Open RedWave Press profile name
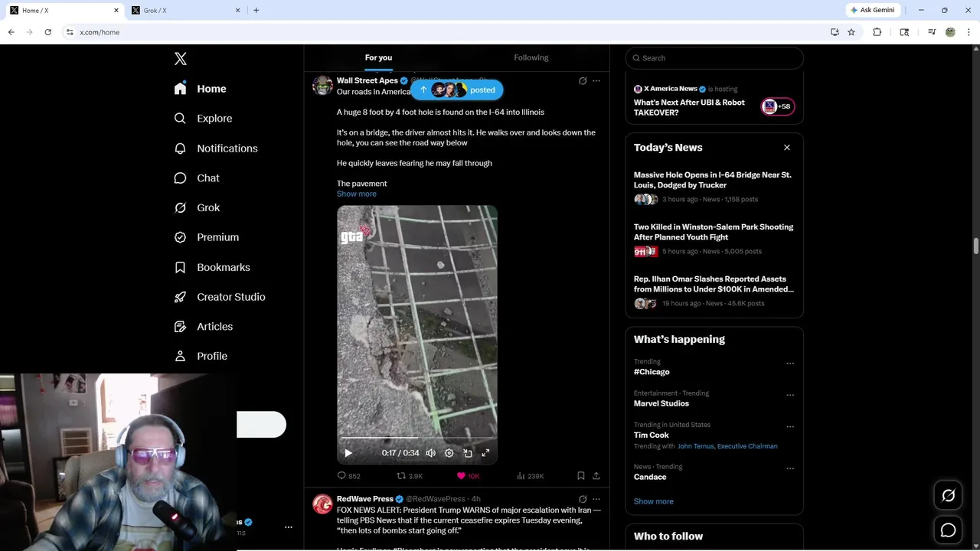 pos(365,499)
